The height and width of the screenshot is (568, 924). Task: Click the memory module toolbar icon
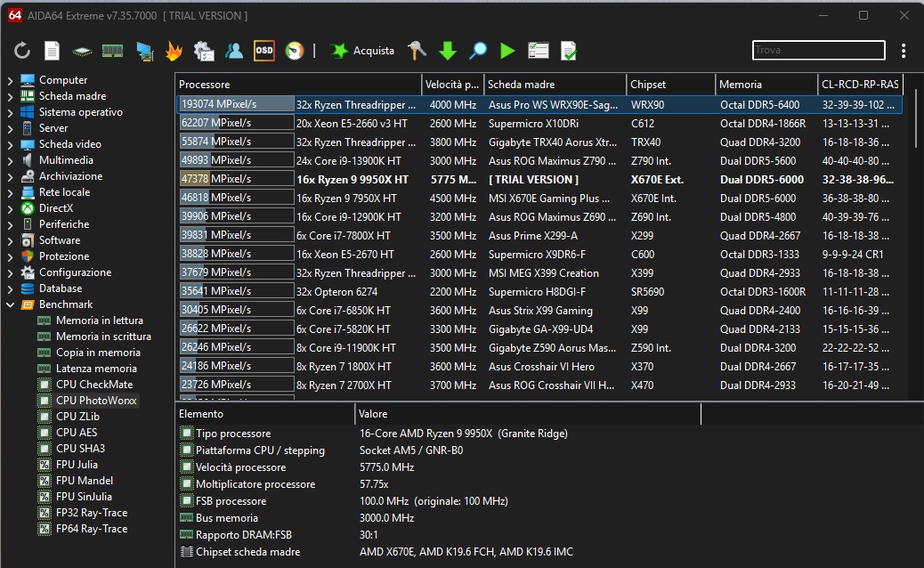pyautogui.click(x=112, y=51)
